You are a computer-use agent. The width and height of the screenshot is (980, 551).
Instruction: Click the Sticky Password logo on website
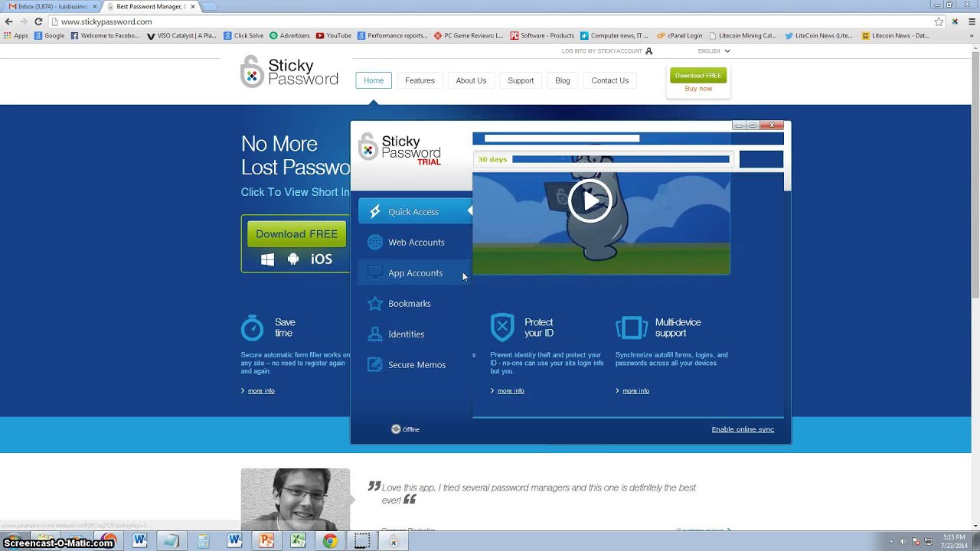pyautogui.click(x=289, y=71)
